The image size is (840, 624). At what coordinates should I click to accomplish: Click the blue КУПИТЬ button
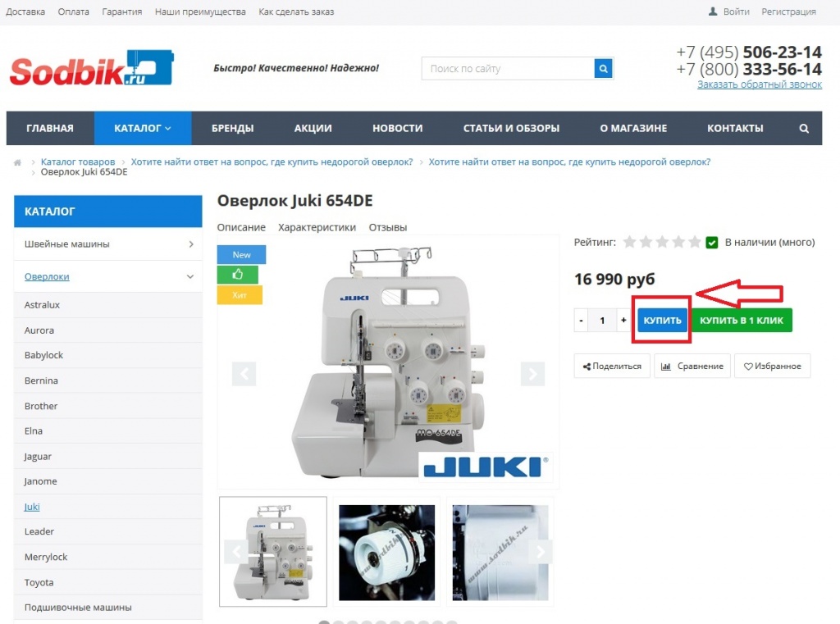[662, 321]
